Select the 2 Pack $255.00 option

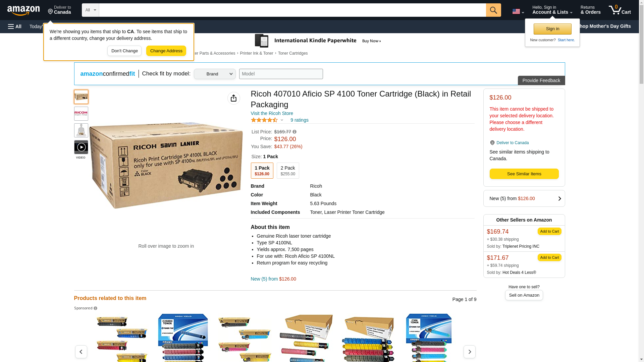[288, 171]
